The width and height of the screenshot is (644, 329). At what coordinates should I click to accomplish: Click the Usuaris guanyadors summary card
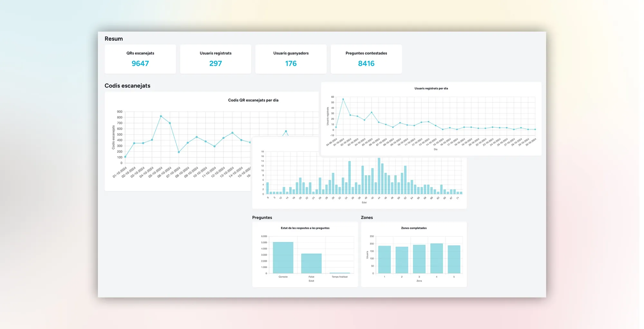[291, 59]
